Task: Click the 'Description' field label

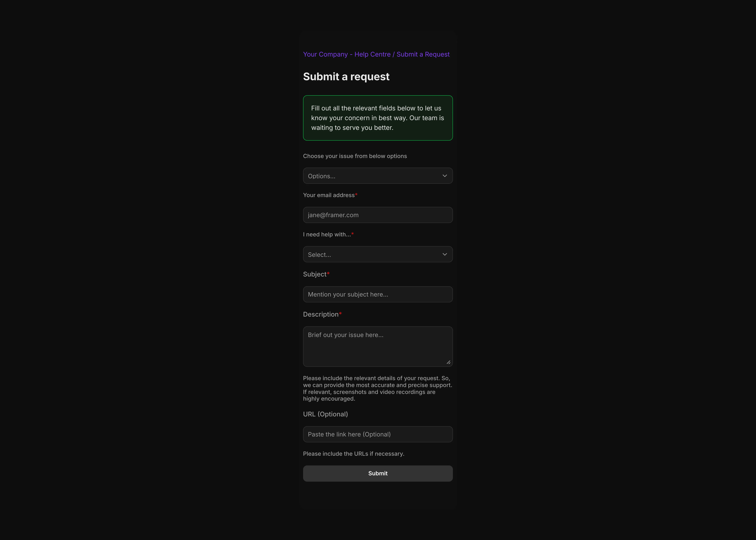Action: pos(320,314)
